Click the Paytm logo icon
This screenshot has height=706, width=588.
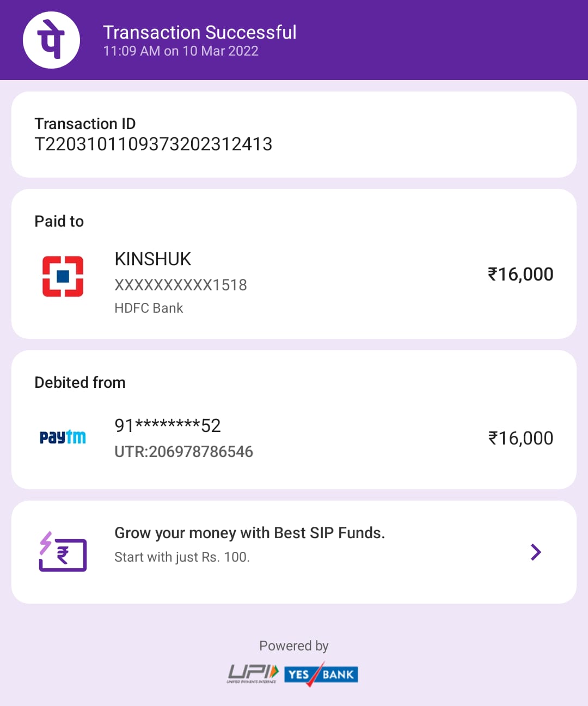(x=63, y=437)
